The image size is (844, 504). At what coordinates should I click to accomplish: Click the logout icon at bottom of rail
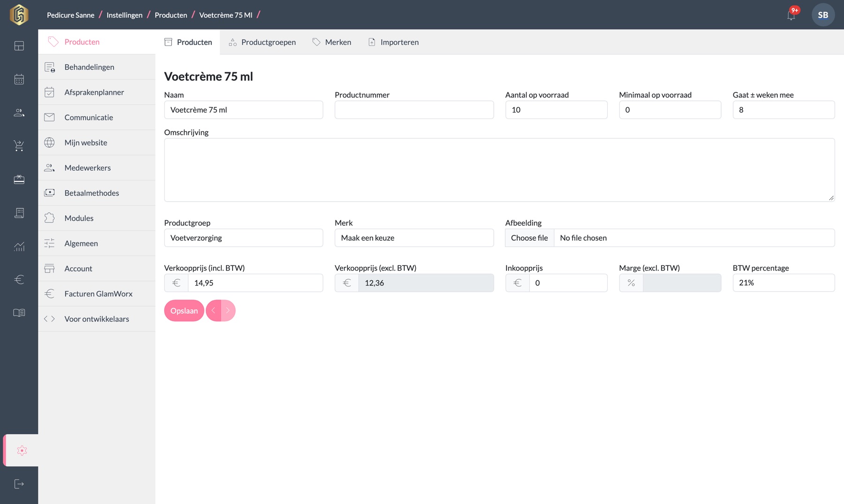(x=19, y=484)
